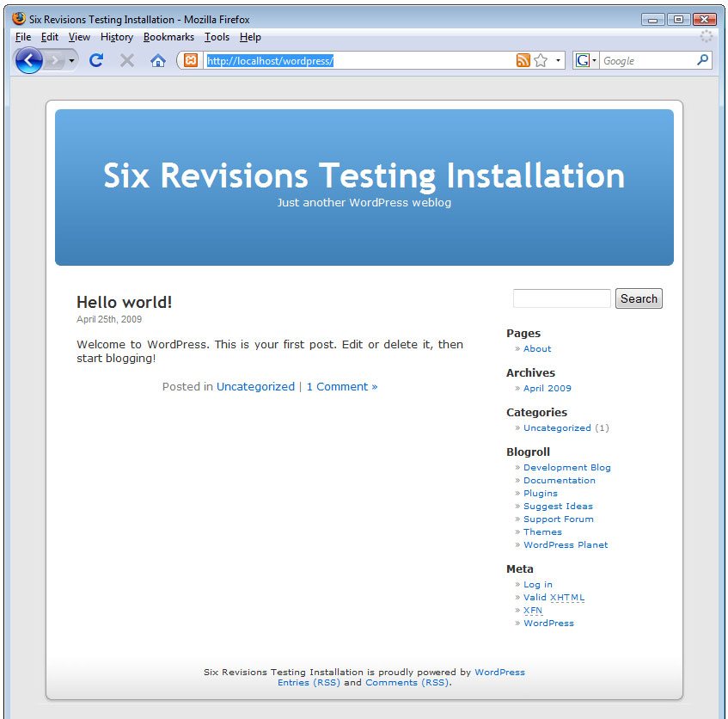Open the back/forward history dropdown arrow
The height and width of the screenshot is (719, 728).
[71, 61]
